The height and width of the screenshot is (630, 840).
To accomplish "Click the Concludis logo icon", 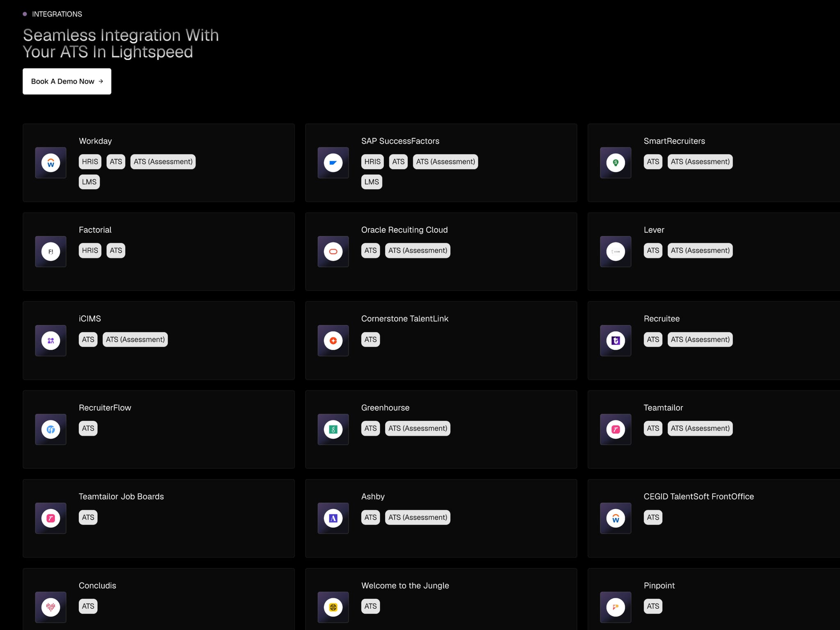I will 51,607.
